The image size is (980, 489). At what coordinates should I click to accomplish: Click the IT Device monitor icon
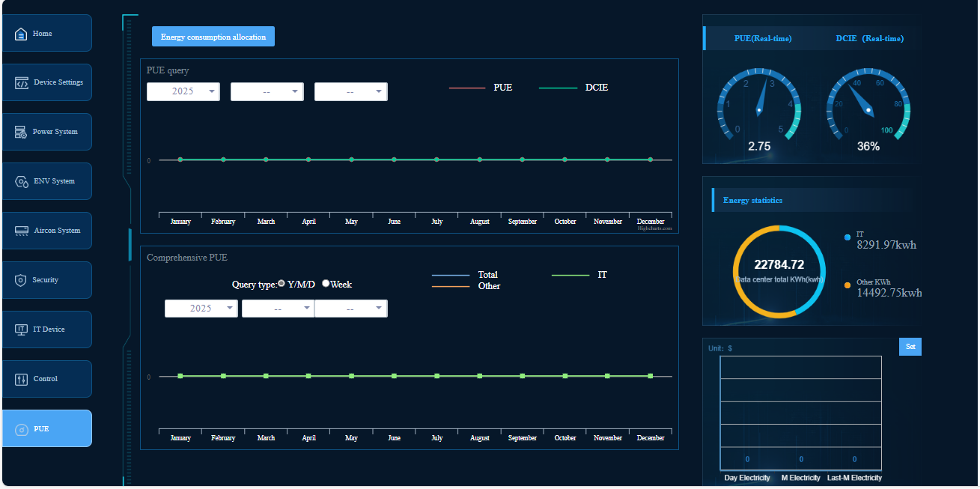click(x=21, y=329)
